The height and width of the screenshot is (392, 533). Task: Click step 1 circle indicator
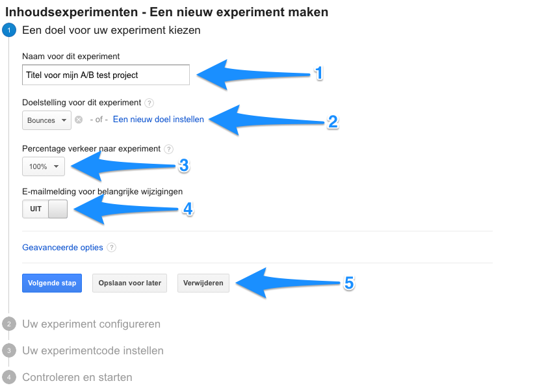9,30
